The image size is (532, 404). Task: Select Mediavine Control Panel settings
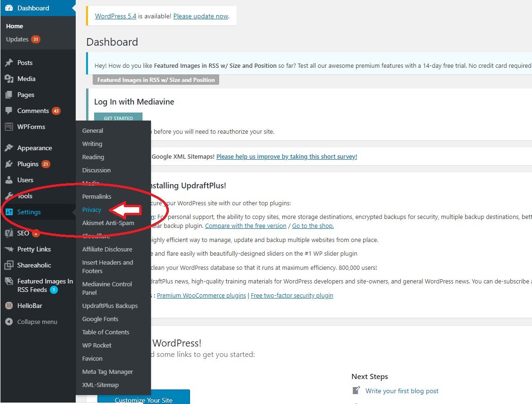pos(107,288)
